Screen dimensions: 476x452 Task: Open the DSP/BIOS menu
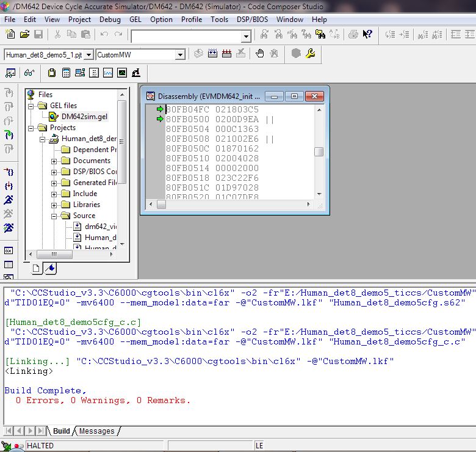point(252,20)
